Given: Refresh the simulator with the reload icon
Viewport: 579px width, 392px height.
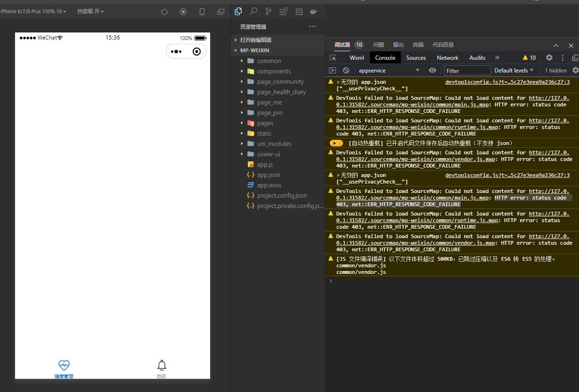Looking at the screenshot, I should click(164, 12).
